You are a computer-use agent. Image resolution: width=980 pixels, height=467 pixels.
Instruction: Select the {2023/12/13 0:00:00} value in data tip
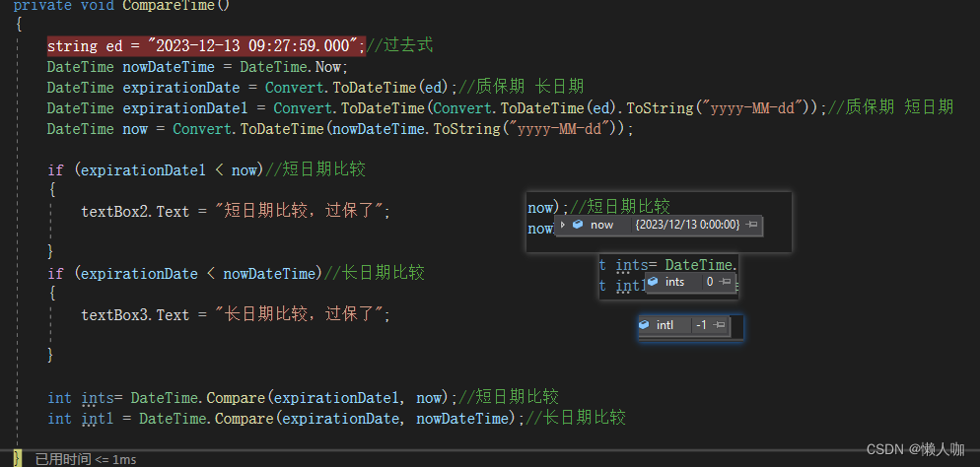pyautogui.click(x=687, y=225)
